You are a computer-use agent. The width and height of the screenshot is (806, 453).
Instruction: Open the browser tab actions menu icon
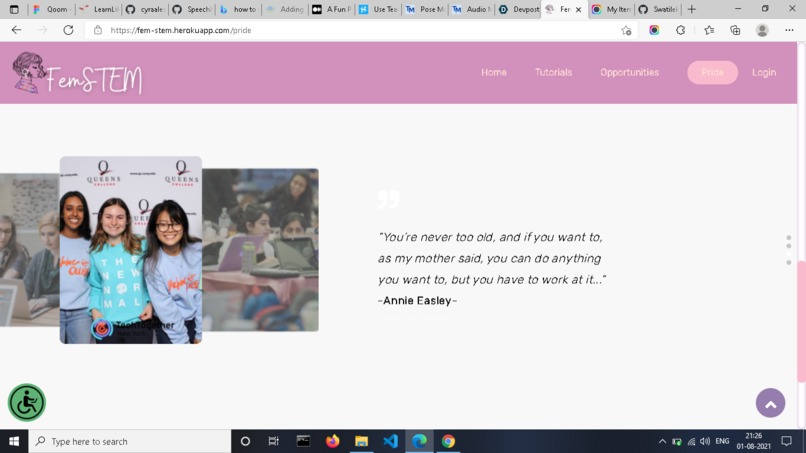[x=14, y=9]
